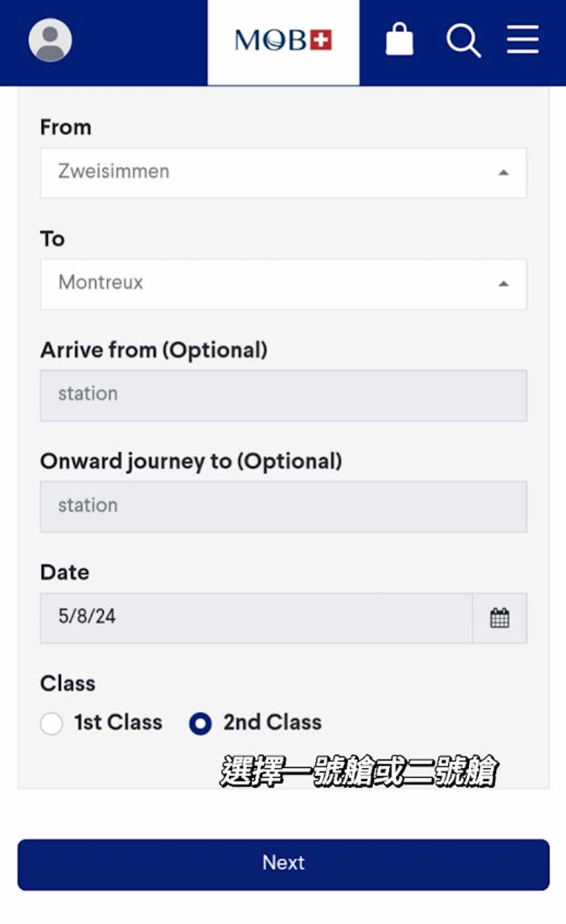
Task: Click the Date field showing 5/8/24
Action: tap(256, 618)
